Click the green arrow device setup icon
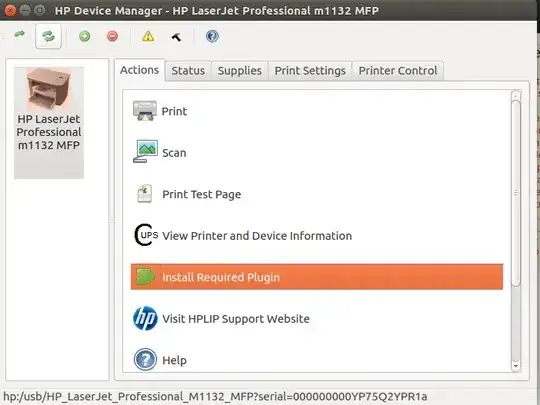This screenshot has height=405, width=540. click(20, 35)
